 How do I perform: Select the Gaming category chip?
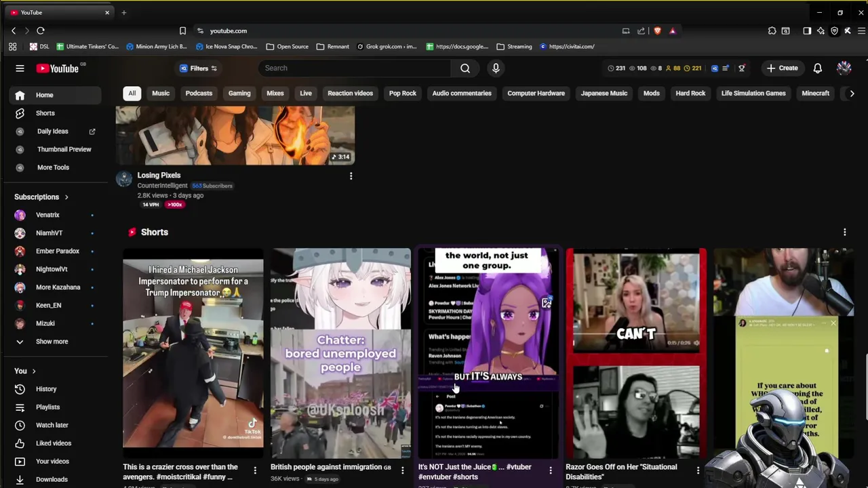click(239, 94)
